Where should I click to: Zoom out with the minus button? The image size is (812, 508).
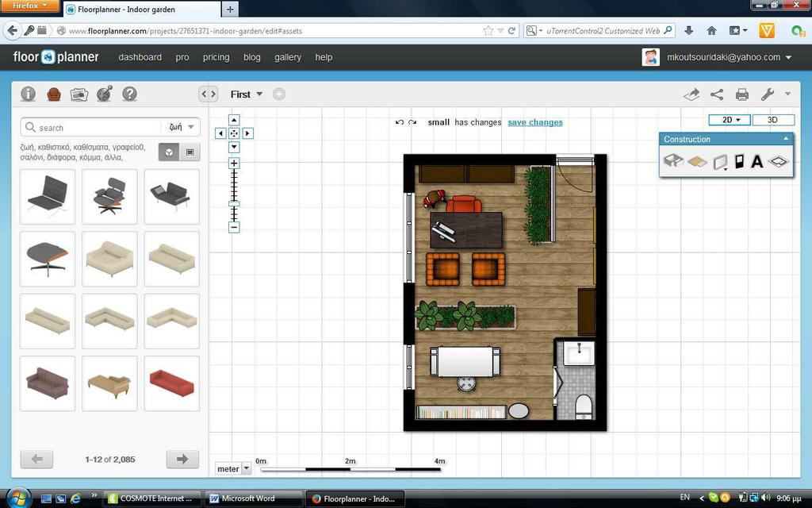[x=234, y=227]
